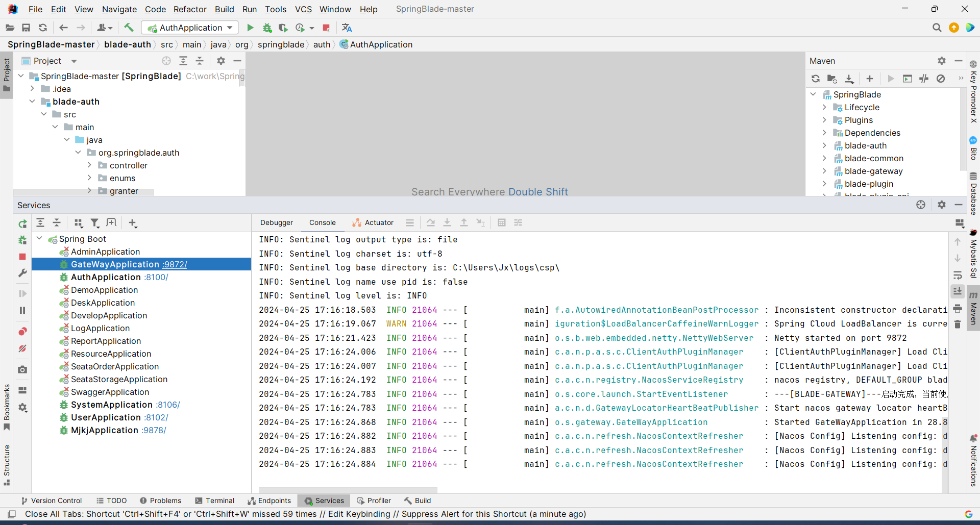Click the console horizontal scrollbar
Image resolution: width=980 pixels, height=525 pixels.
pos(348,490)
